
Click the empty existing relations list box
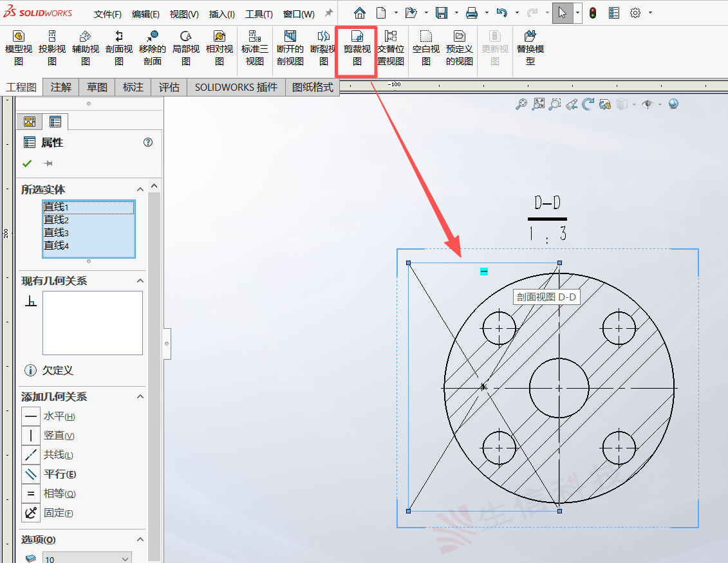(x=93, y=323)
